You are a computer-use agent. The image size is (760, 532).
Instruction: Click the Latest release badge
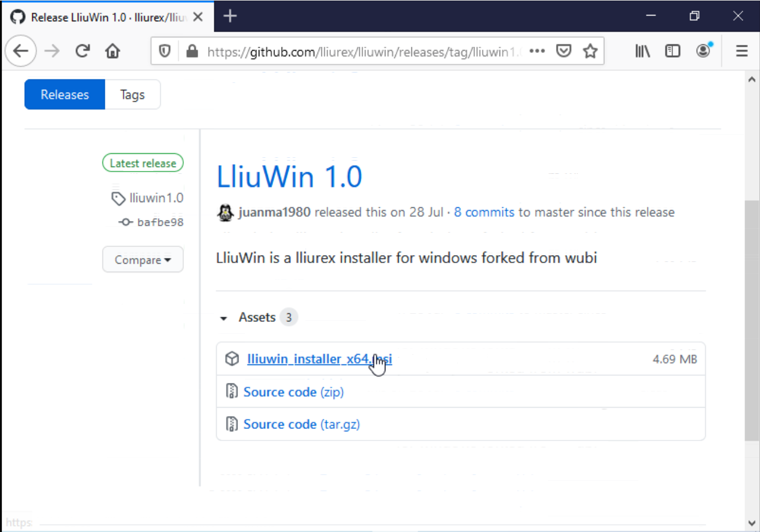tap(143, 163)
